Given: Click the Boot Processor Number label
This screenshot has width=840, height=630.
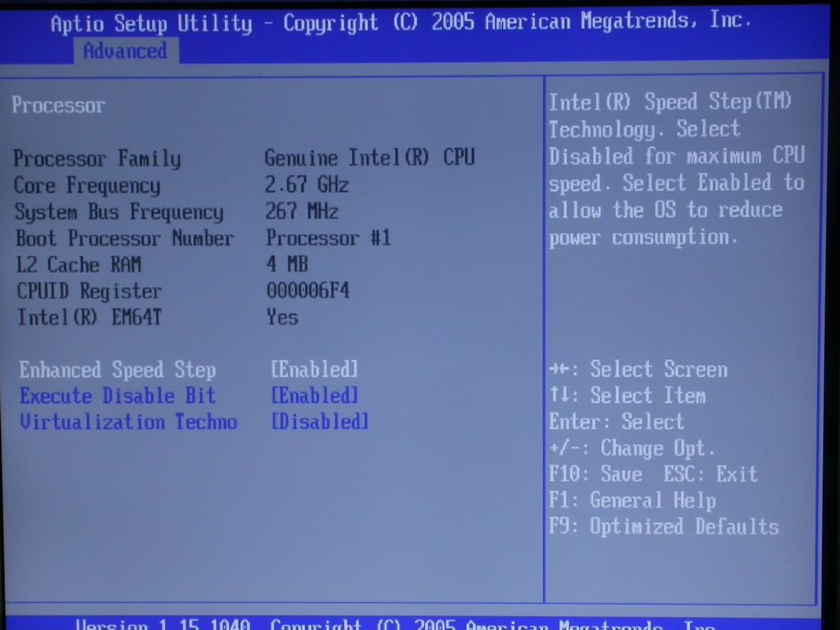Looking at the screenshot, I should [125, 239].
